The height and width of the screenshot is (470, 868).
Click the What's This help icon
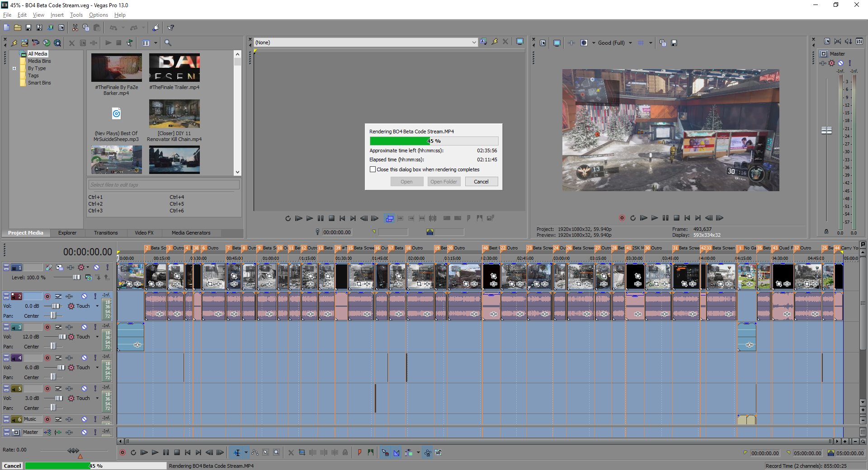coord(171,28)
